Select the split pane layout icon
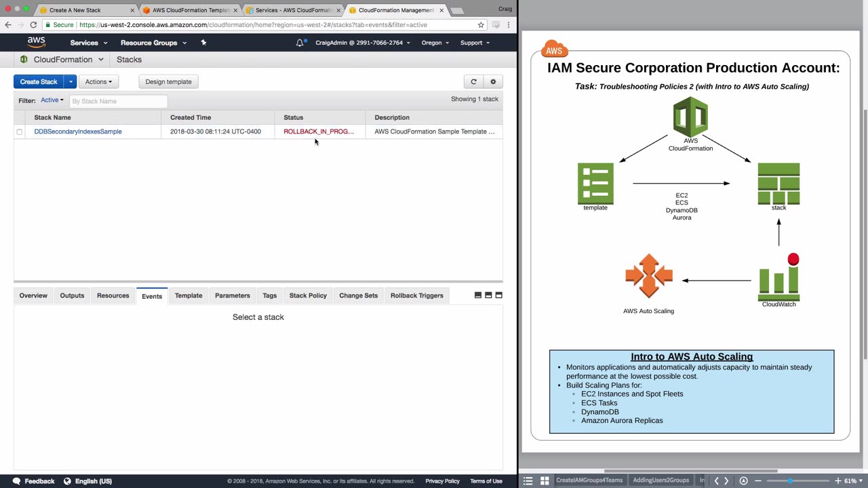Viewport: 868px width, 488px height. (x=488, y=296)
